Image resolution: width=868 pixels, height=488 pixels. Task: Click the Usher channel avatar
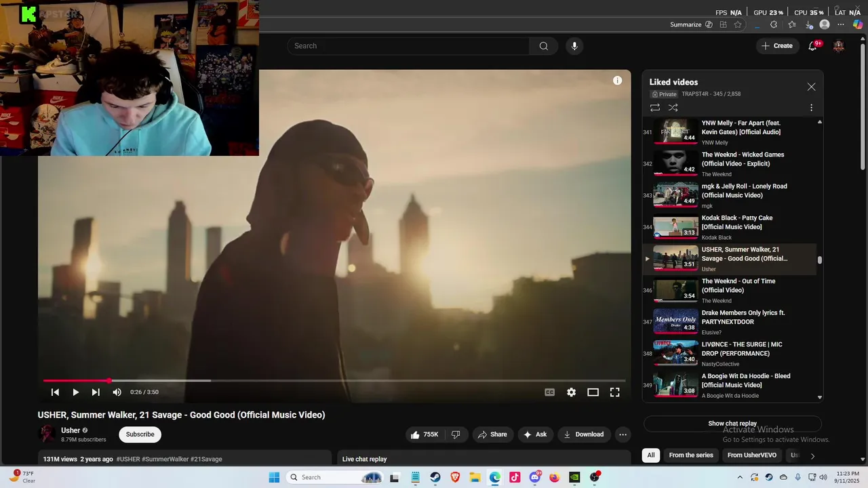(47, 434)
